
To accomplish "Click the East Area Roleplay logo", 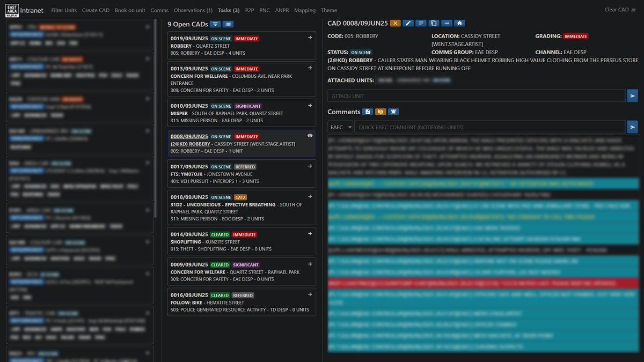I will (x=12, y=10).
